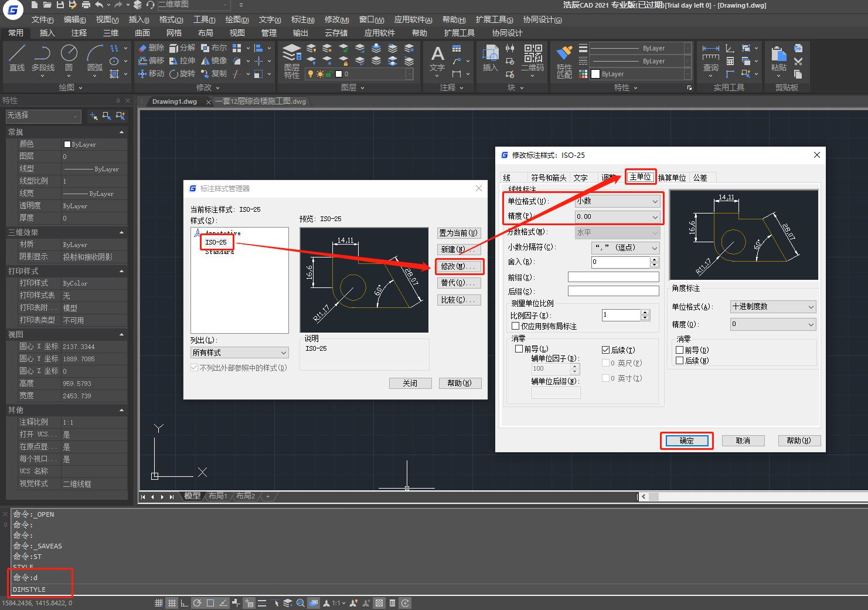Click the 确定 button
Viewport: 868px width, 610px height.
[686, 440]
